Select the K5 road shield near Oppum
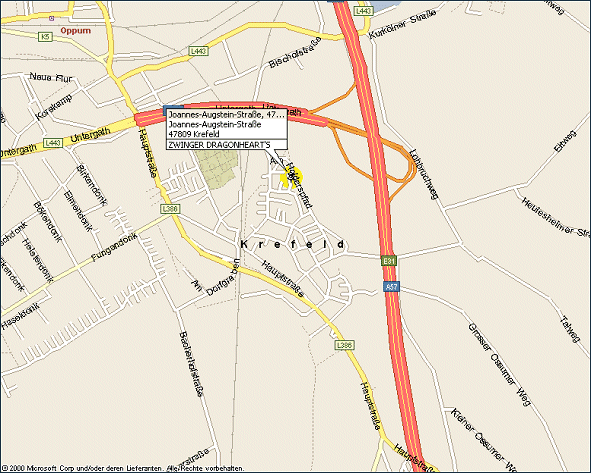Image resolution: width=591 pixels, height=473 pixels. [45, 37]
